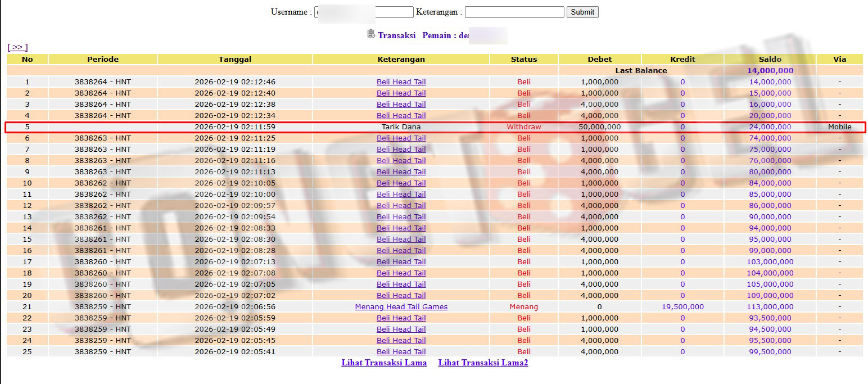Click the Transaksi heading text

(x=396, y=35)
